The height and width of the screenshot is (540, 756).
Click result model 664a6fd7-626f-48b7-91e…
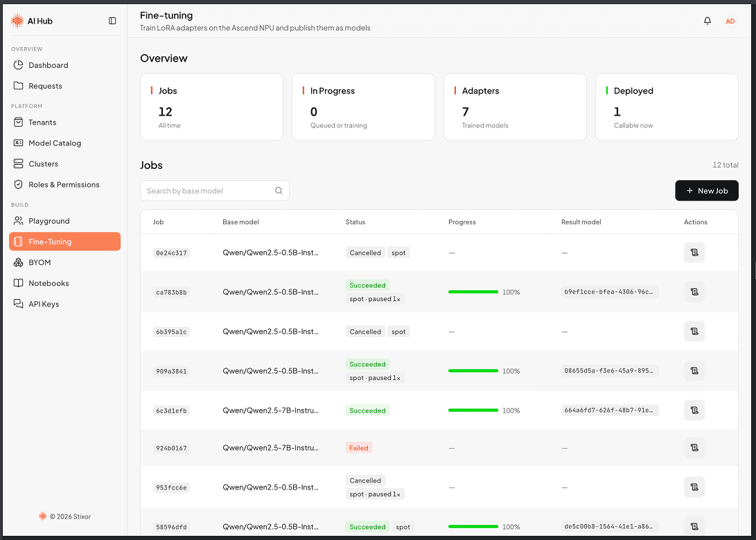pyautogui.click(x=609, y=411)
